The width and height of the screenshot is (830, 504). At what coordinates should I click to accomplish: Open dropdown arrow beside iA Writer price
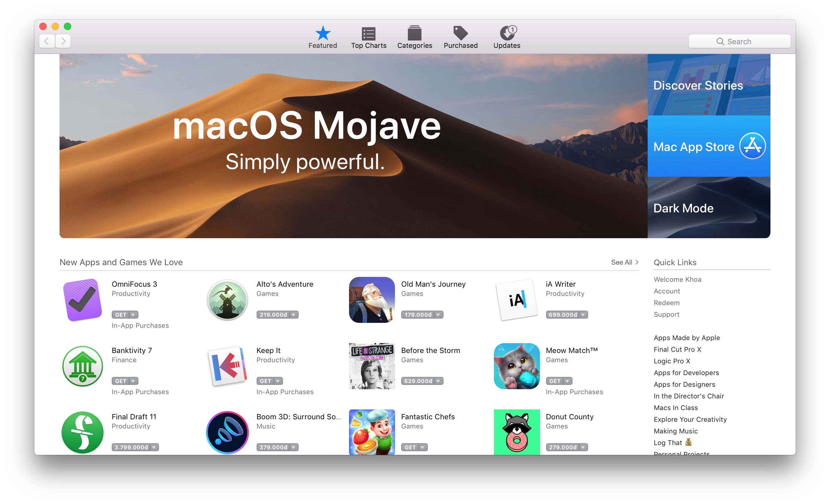[583, 315]
